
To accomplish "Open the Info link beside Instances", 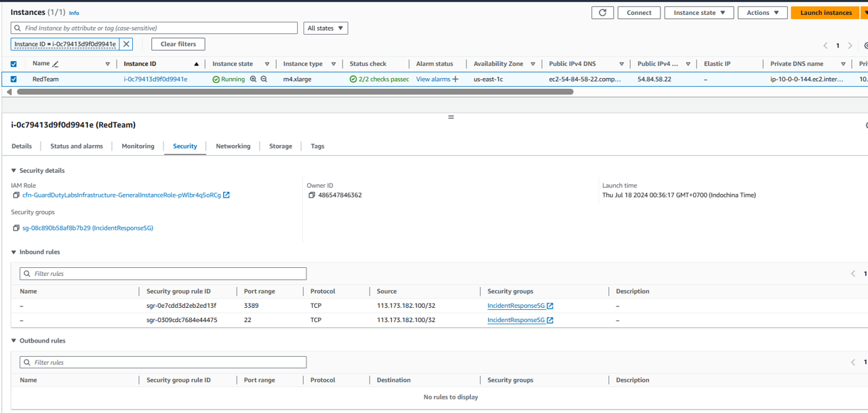I will 74,13.
